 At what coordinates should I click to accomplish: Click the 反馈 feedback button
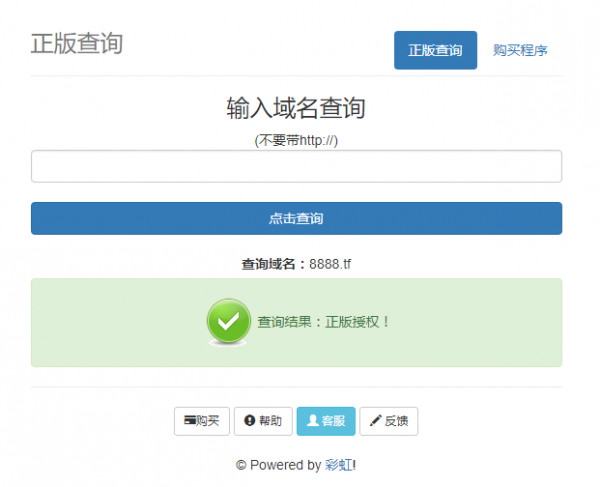point(389,421)
